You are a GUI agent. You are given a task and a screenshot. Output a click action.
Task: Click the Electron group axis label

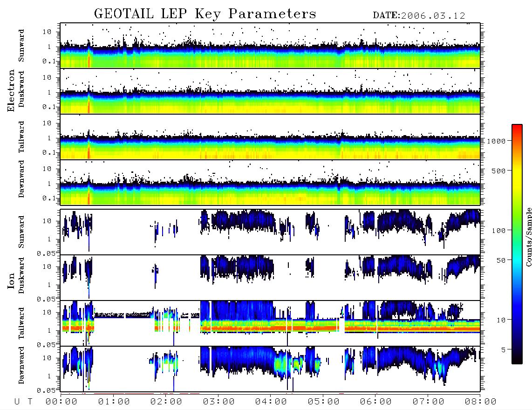[x=11, y=90]
